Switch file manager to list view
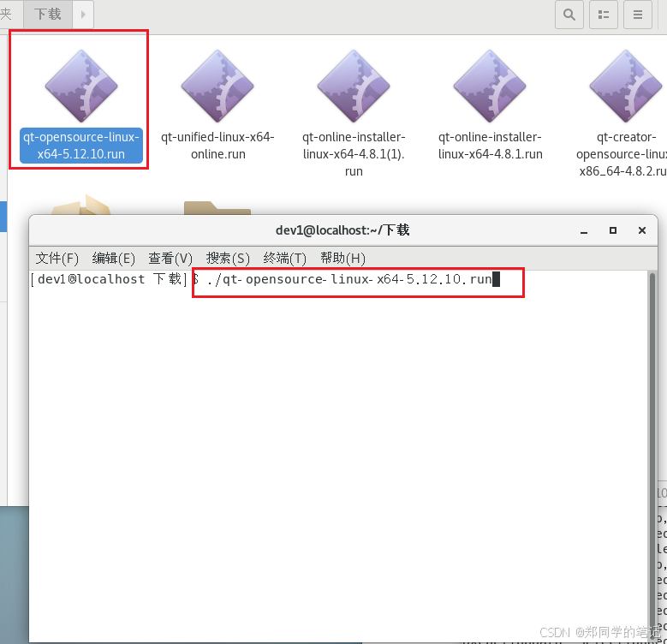The width and height of the screenshot is (667, 644). click(x=603, y=15)
